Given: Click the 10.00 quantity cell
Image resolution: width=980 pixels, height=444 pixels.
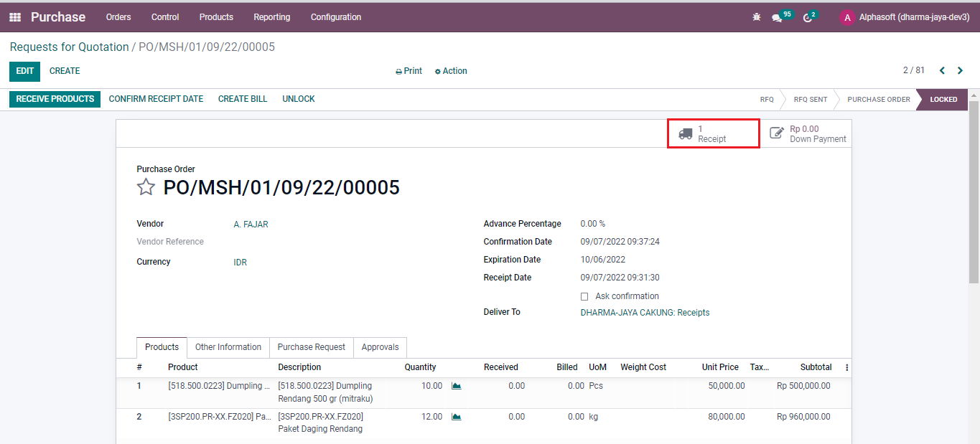Looking at the screenshot, I should click(x=431, y=386).
